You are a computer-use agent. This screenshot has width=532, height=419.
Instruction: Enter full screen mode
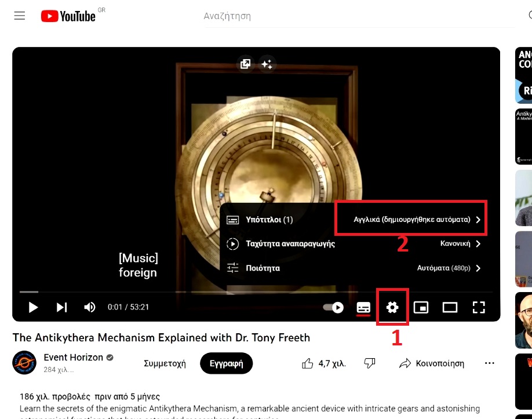coord(479,307)
